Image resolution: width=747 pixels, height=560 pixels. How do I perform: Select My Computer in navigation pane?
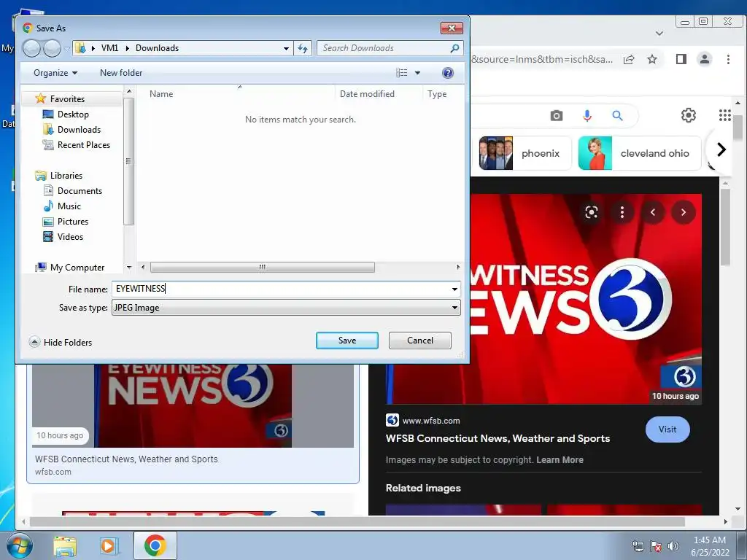coord(77,268)
